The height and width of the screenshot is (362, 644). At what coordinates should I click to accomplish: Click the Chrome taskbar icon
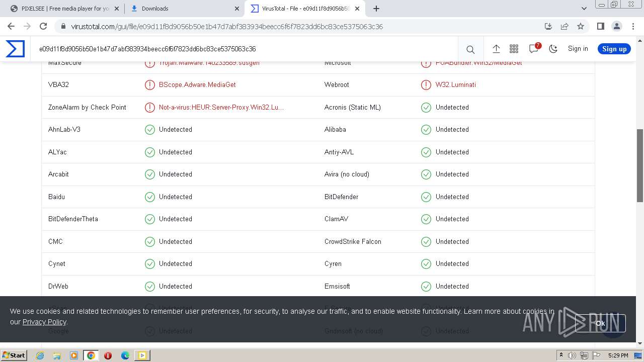[91, 355]
